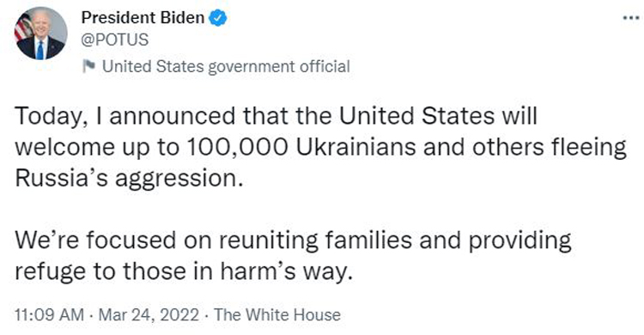Click the phrase harm's way
This screenshot has width=644, height=335.
tap(286, 272)
